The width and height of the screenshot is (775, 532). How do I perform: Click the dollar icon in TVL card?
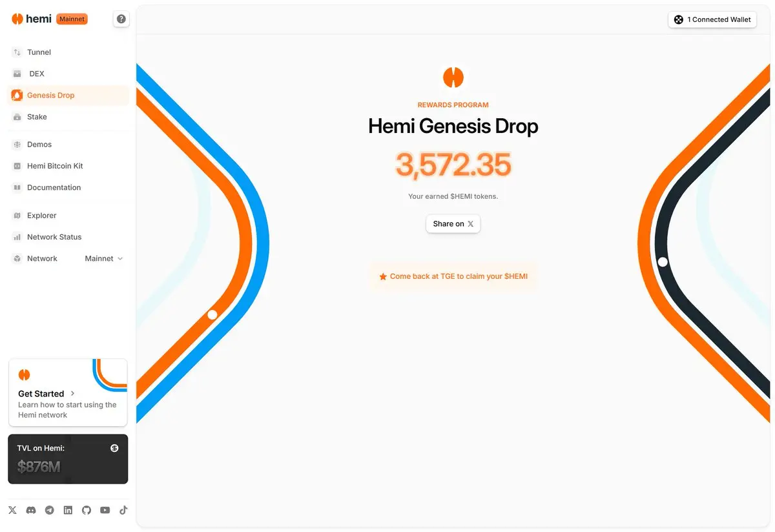coord(114,448)
